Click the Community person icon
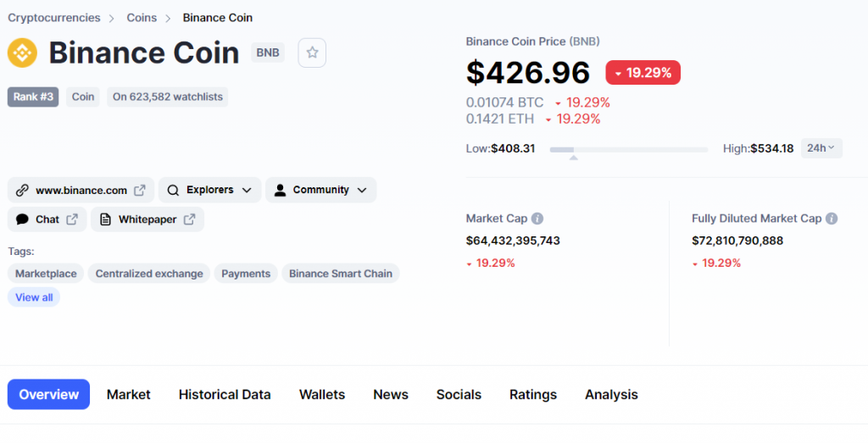 point(281,190)
